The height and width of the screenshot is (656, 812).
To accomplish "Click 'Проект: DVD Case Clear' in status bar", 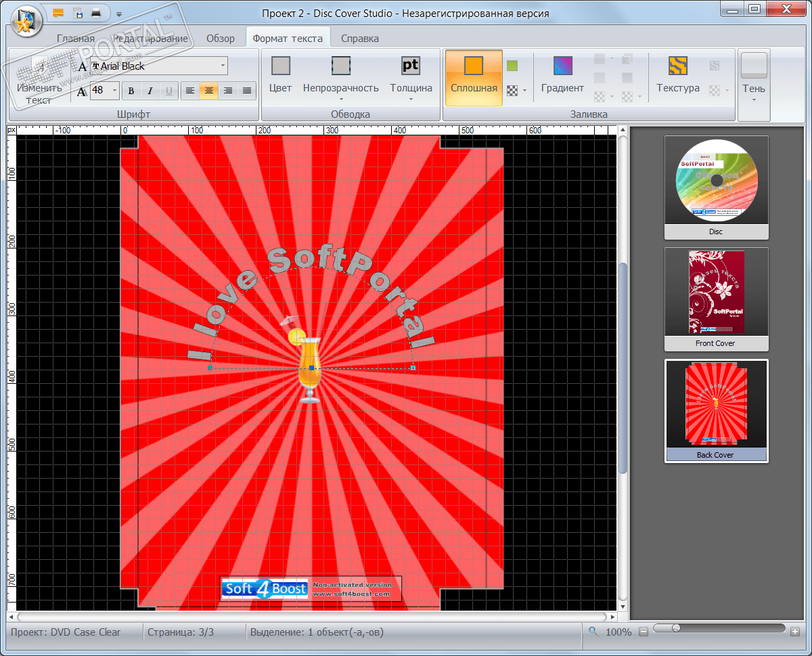I will pos(66,632).
